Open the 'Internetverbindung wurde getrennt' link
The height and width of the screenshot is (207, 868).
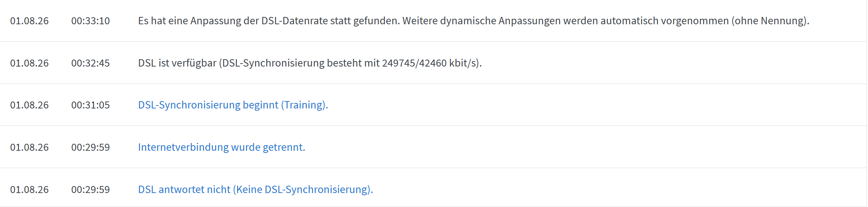(222, 147)
